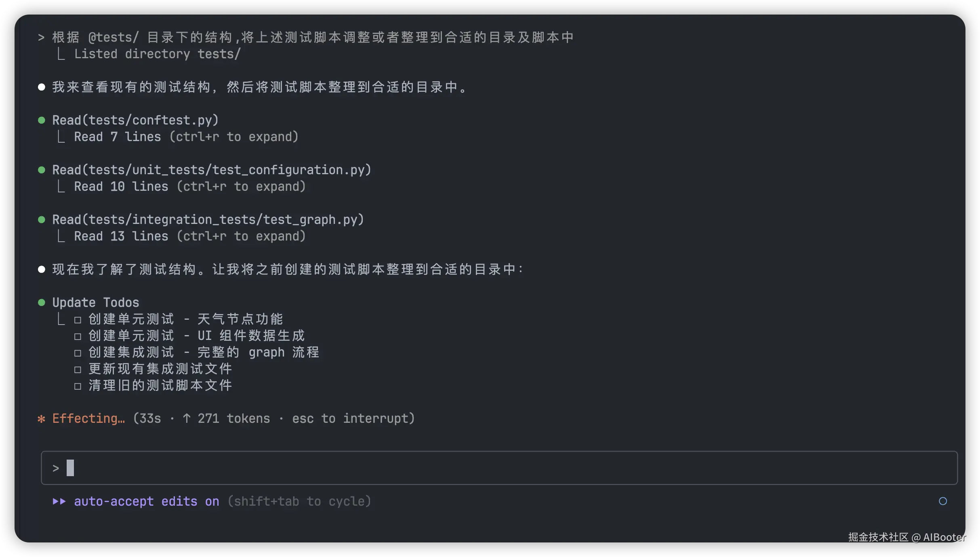Click the orange asterisk spinner before Effecting
This screenshot has height=557, width=980.
tap(41, 419)
